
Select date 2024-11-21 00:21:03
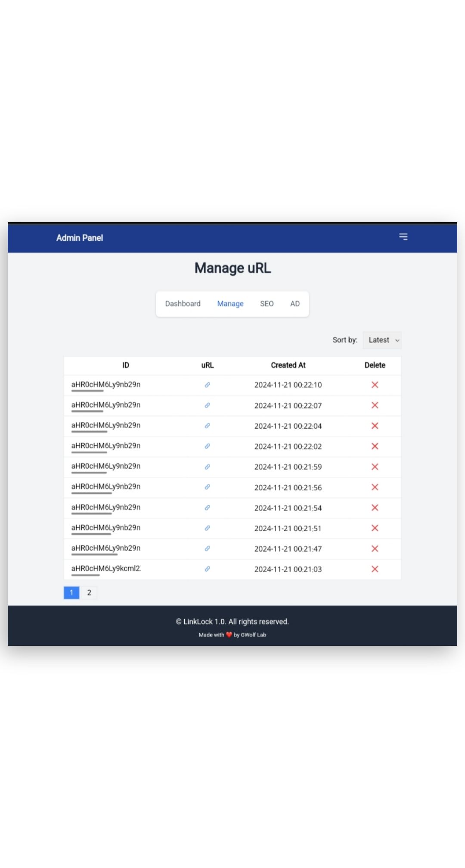[x=288, y=569]
